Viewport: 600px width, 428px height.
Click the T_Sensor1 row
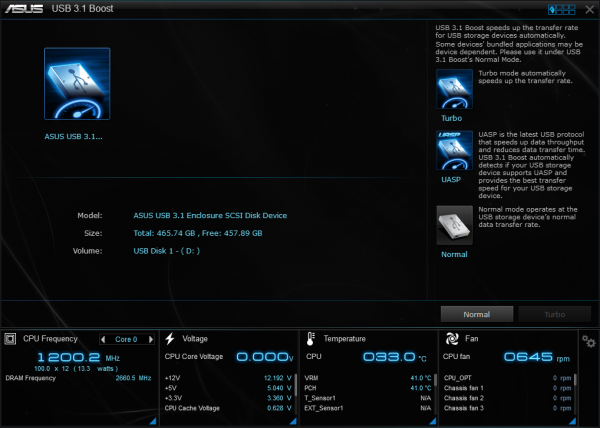368,398
